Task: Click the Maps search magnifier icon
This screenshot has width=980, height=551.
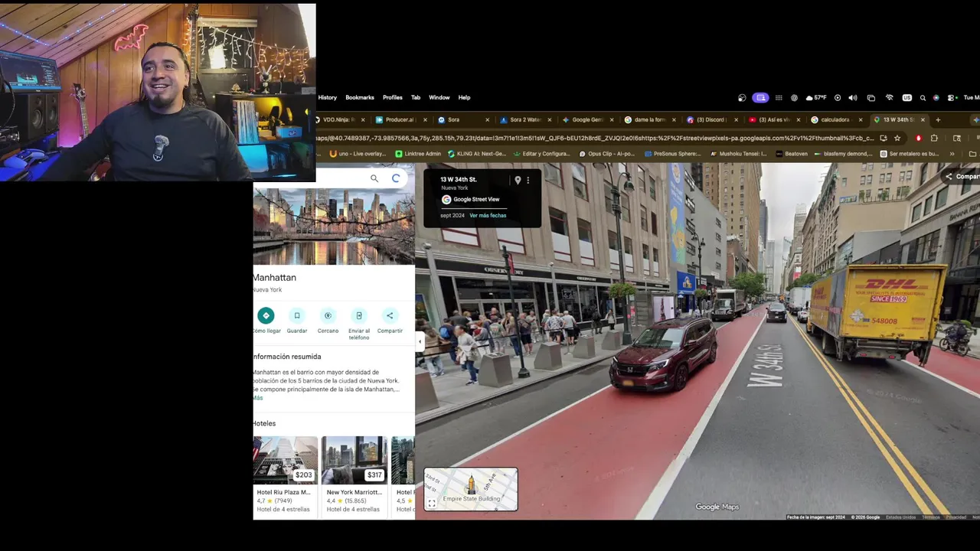Action: pyautogui.click(x=374, y=178)
